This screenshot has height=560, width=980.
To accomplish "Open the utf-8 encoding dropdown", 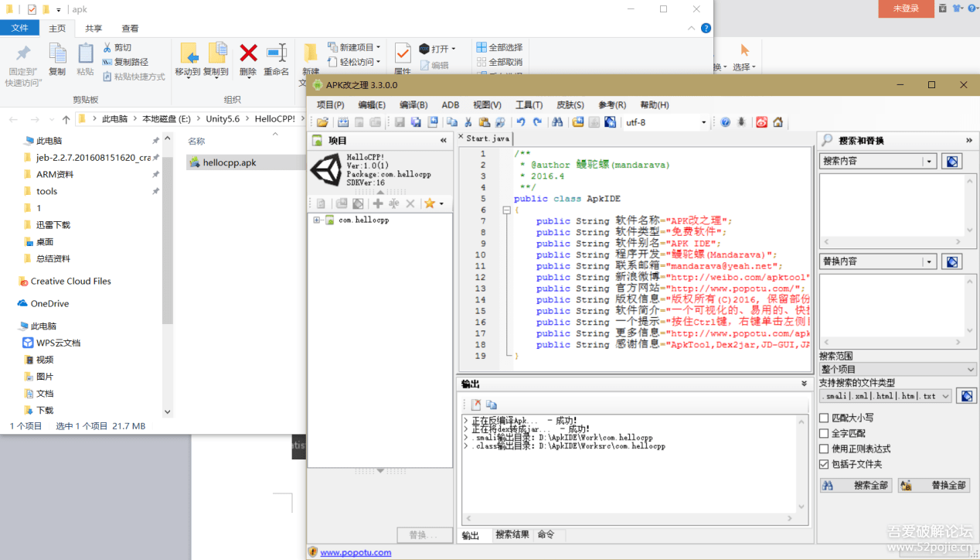I will pyautogui.click(x=703, y=122).
